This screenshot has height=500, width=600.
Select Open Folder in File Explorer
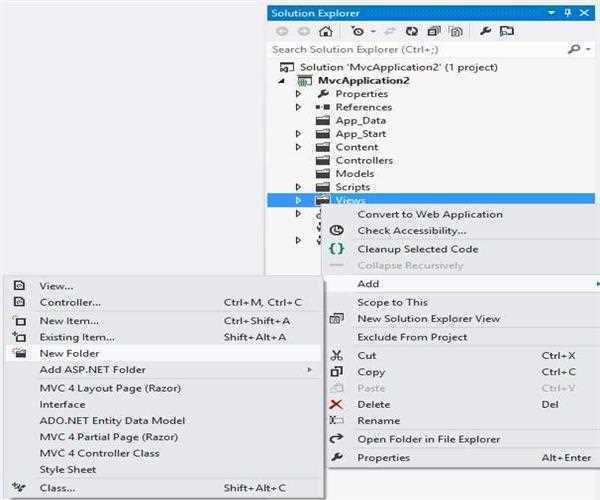(x=428, y=439)
